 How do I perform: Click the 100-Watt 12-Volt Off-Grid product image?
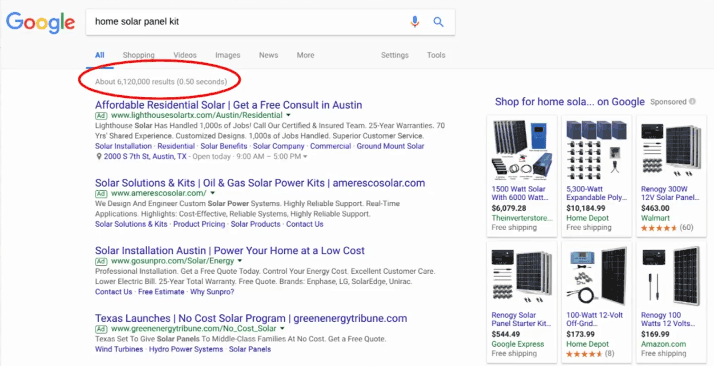pos(596,276)
